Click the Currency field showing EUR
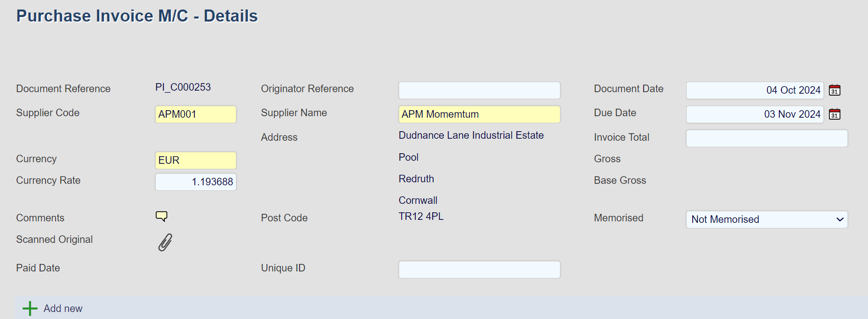868x319 pixels. pos(195,160)
